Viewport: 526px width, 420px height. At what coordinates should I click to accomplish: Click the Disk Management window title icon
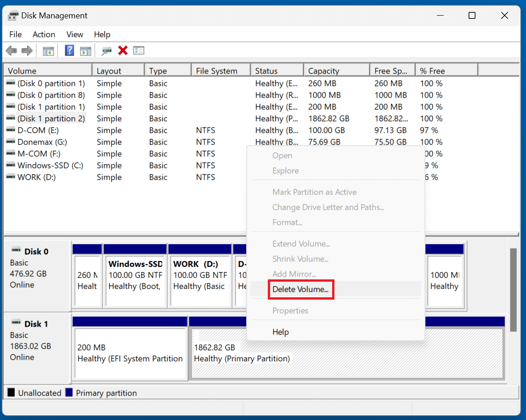[12, 15]
